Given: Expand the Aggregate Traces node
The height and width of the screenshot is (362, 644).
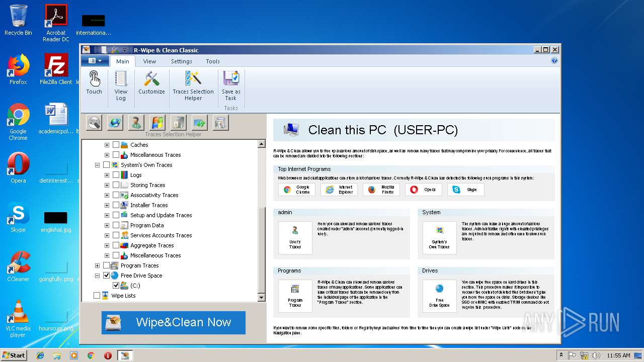Looking at the screenshot, I should coord(107,245).
